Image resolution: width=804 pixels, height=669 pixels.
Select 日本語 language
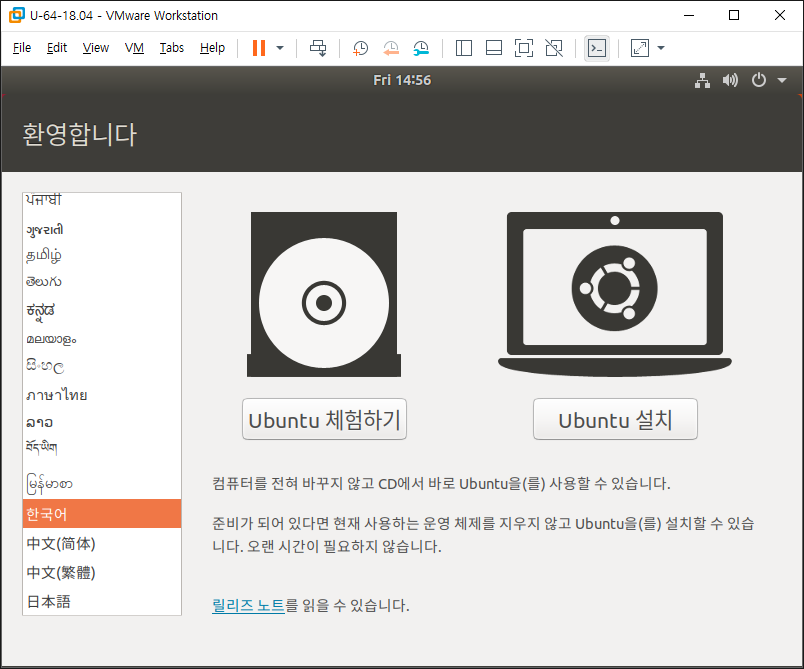[102, 601]
